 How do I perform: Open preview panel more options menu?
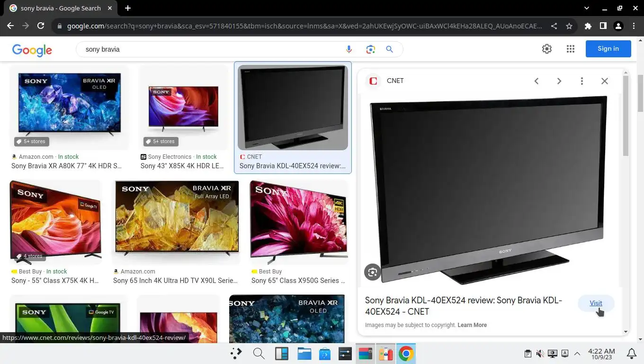(582, 81)
